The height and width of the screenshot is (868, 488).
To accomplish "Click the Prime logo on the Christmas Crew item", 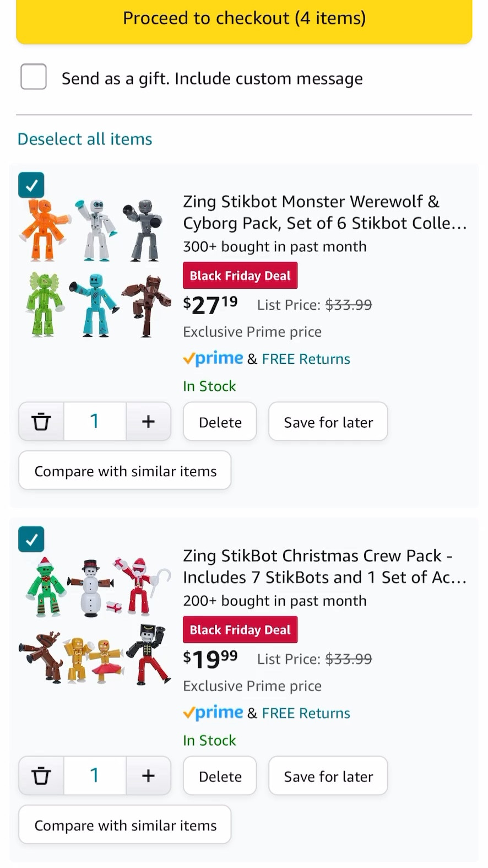I will click(213, 712).
